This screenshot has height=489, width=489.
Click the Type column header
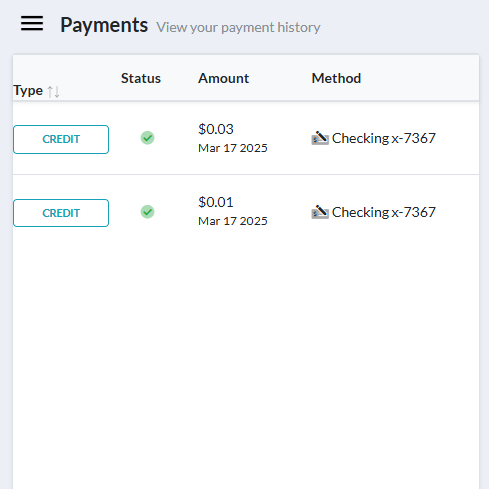point(28,91)
